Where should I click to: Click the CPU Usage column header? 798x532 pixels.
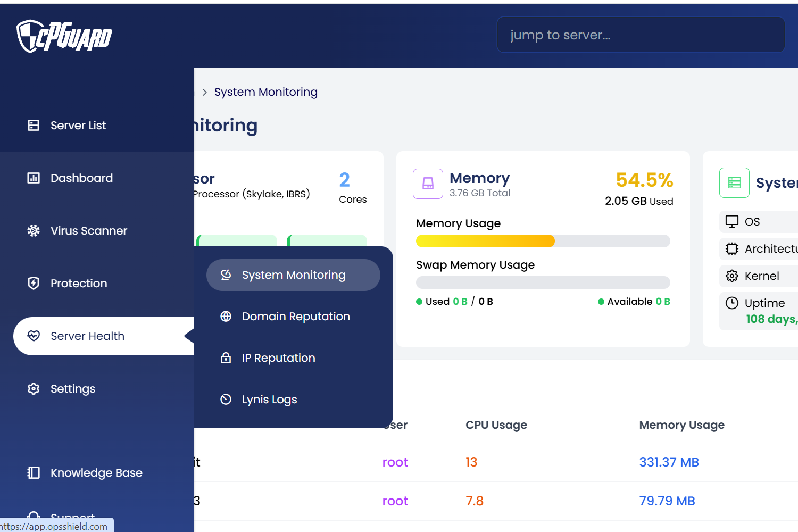pyautogui.click(x=496, y=425)
